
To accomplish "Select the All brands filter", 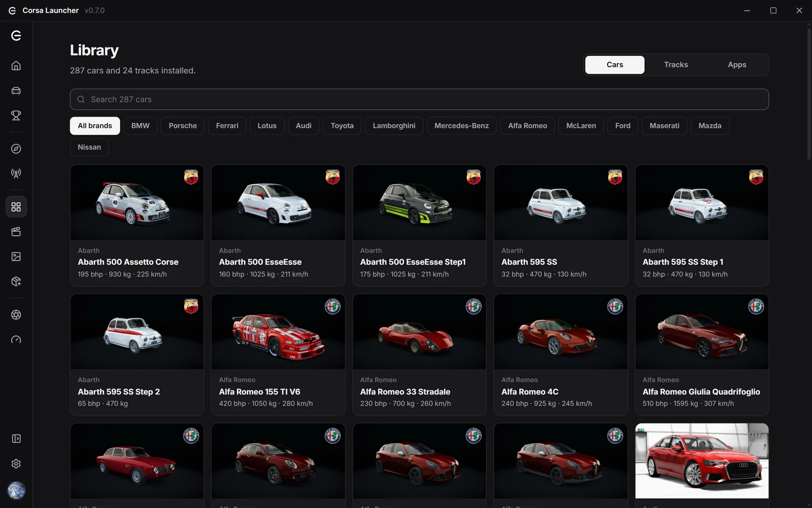I will pyautogui.click(x=95, y=126).
